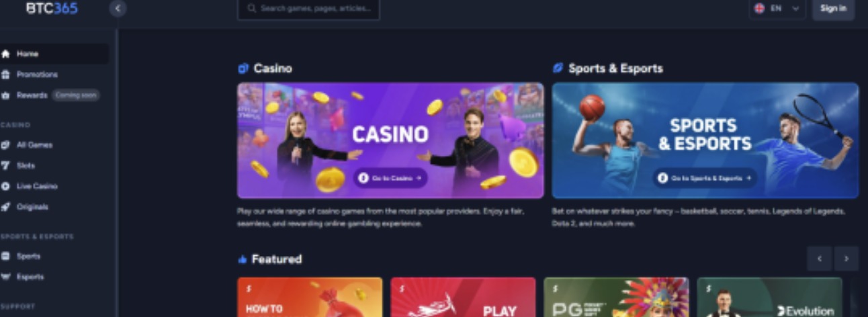Click the BTC365 logo

coord(52,8)
